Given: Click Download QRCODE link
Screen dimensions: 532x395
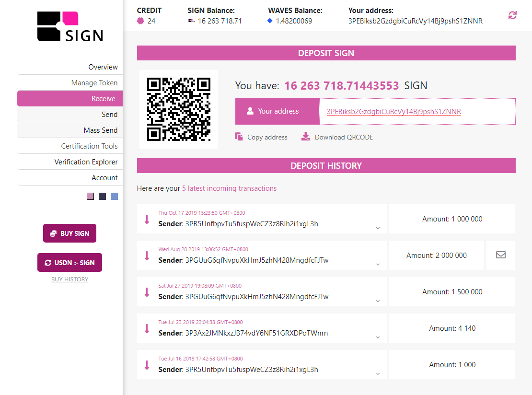Looking at the screenshot, I should (344, 137).
